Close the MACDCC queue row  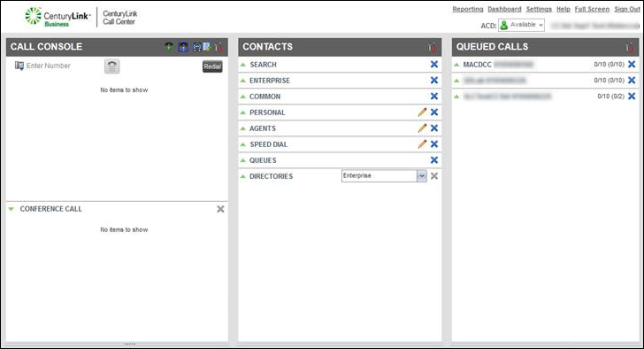[x=632, y=64]
